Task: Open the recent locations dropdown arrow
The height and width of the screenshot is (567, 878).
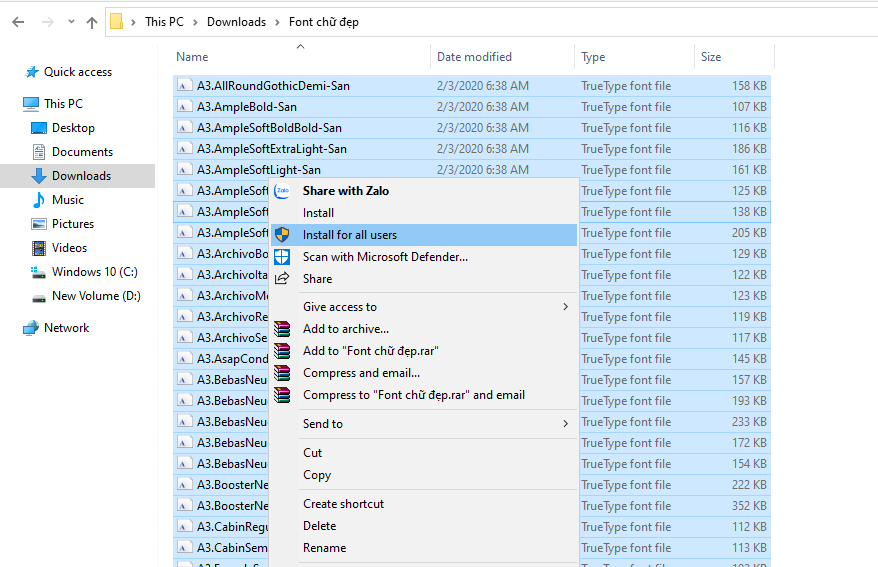Action: pyautogui.click(x=70, y=22)
